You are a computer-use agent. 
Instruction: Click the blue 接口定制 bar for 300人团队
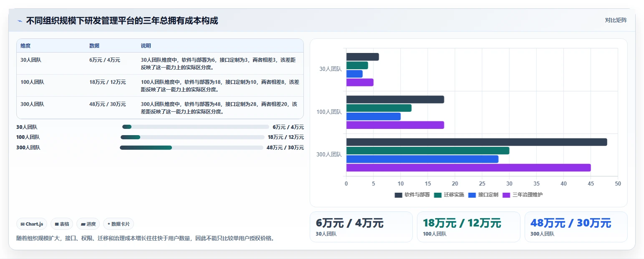[x=422, y=159]
